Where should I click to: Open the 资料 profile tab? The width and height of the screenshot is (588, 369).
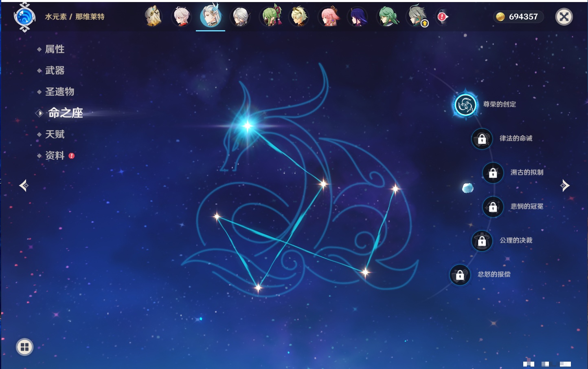[x=55, y=155]
